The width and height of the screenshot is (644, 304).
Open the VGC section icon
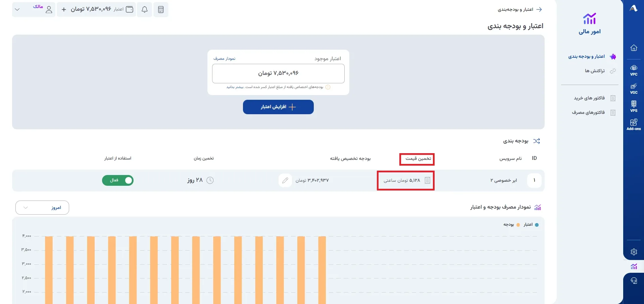[634, 89]
